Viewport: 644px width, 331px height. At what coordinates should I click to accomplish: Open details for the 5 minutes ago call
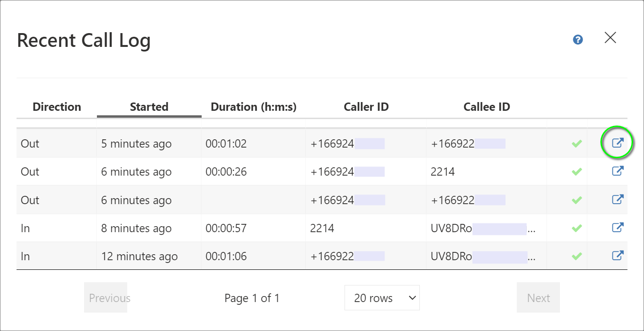618,143
